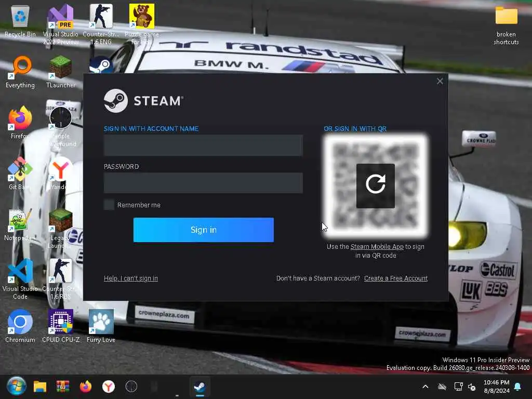Select Counter-Strike 1.6 ENG desktop icon
The image size is (532, 399).
pos(101,24)
